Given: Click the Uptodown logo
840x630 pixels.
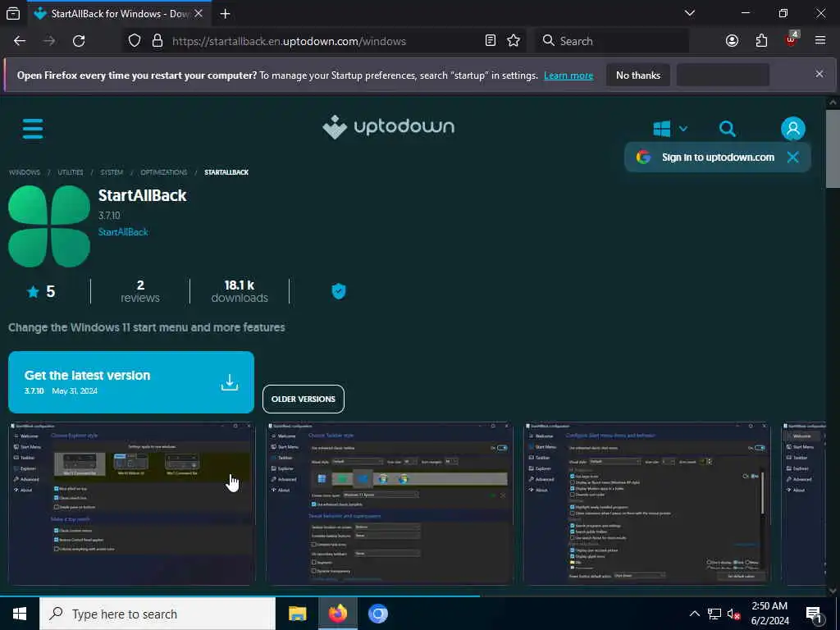Looking at the screenshot, I should 388,127.
